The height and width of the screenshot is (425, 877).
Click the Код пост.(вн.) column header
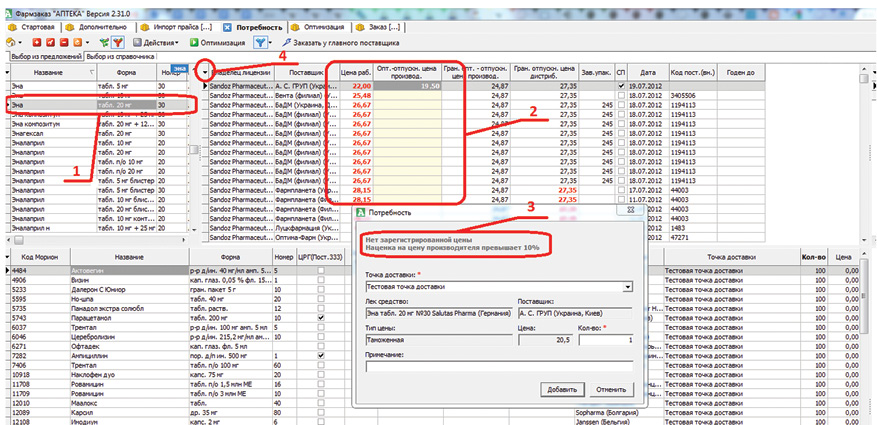tap(693, 72)
